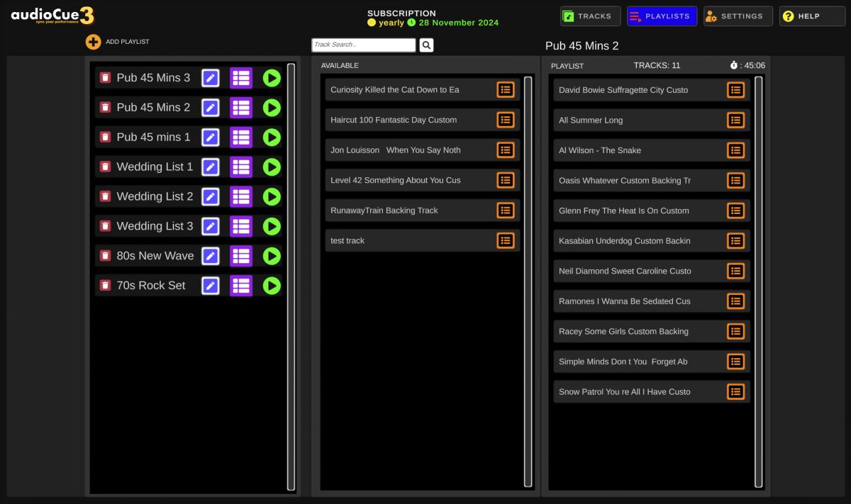Delete the "Pub 45 Mins 3" playlist

[106, 78]
